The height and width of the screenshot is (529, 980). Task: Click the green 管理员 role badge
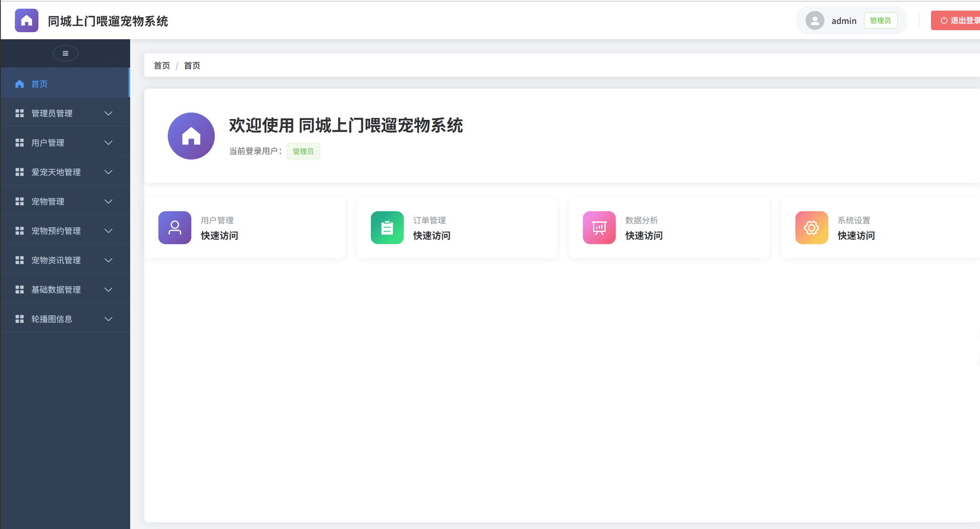coord(880,20)
